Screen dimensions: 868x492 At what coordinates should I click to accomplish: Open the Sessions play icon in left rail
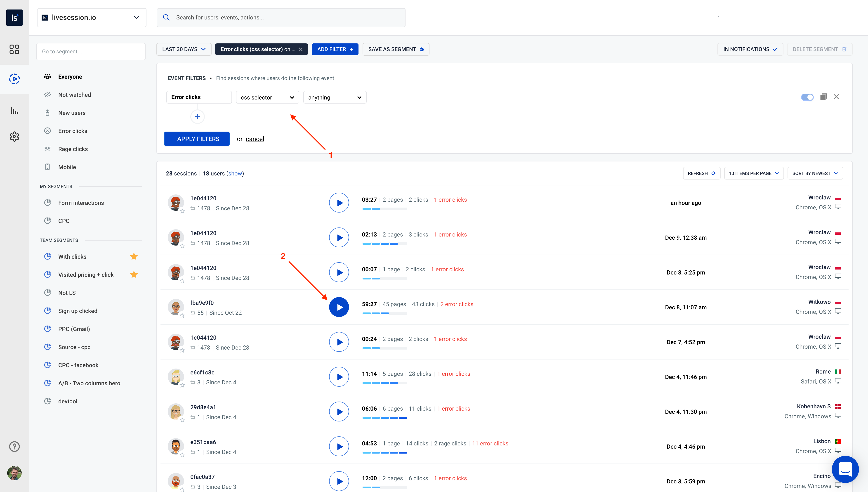[x=14, y=79]
